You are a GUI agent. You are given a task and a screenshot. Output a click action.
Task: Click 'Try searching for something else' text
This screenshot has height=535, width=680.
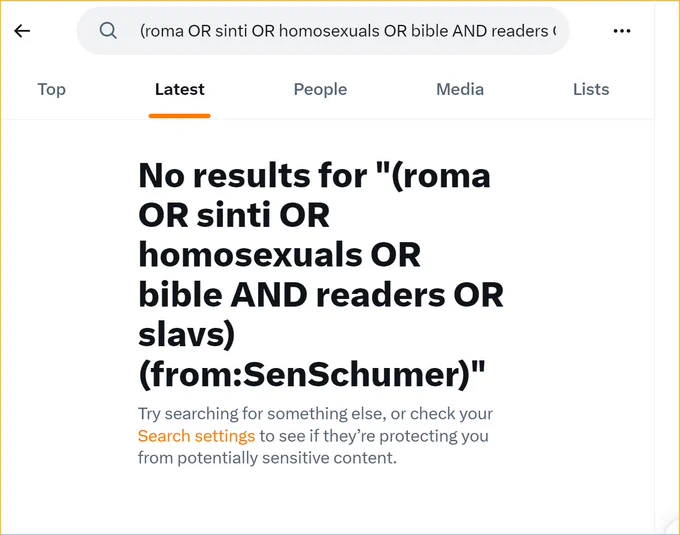pos(262,414)
